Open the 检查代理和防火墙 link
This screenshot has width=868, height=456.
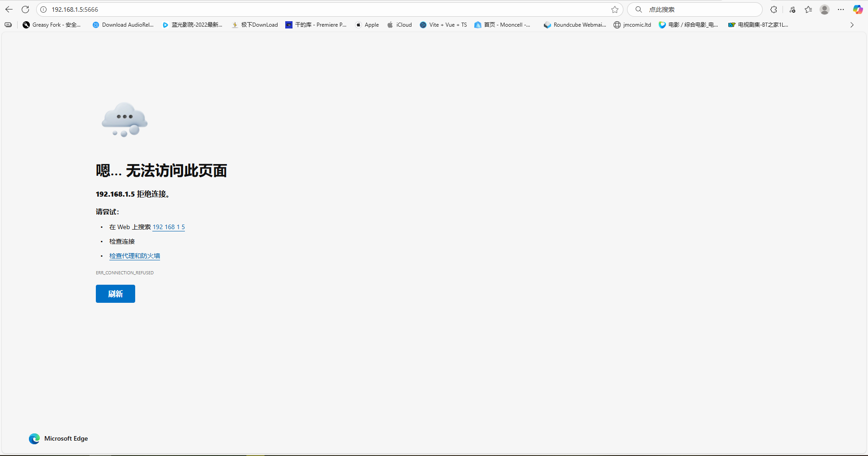[x=135, y=256]
